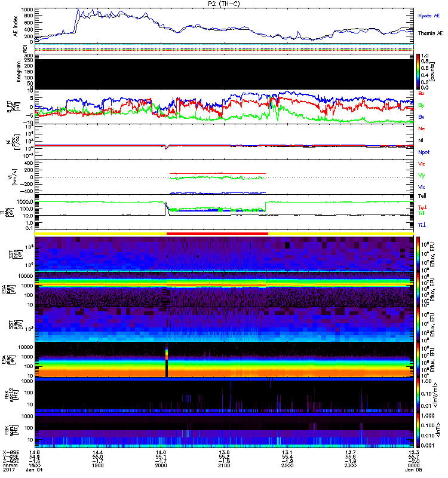
Task: Click the Y-GSE value 55.2
Action: (224, 457)
